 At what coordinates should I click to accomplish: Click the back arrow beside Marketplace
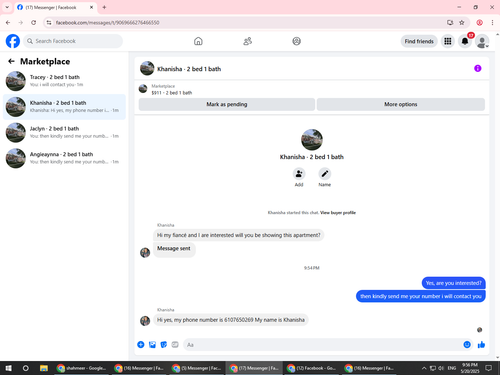click(11, 61)
